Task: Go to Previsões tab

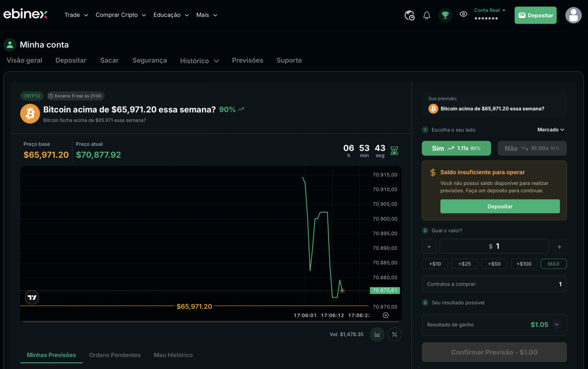Action: click(248, 60)
